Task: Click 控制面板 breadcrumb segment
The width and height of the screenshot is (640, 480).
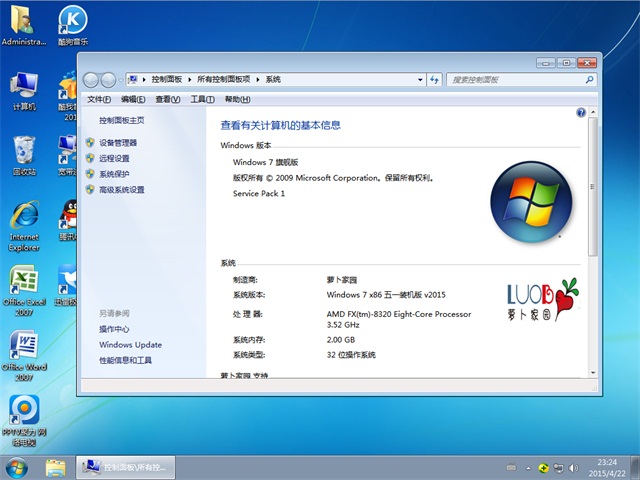Action: pos(167,80)
